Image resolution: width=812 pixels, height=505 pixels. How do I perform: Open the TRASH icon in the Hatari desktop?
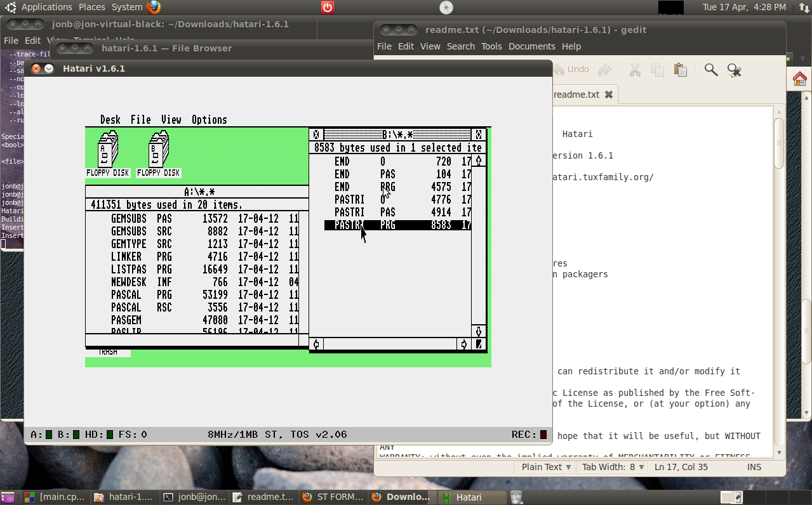[108, 351]
